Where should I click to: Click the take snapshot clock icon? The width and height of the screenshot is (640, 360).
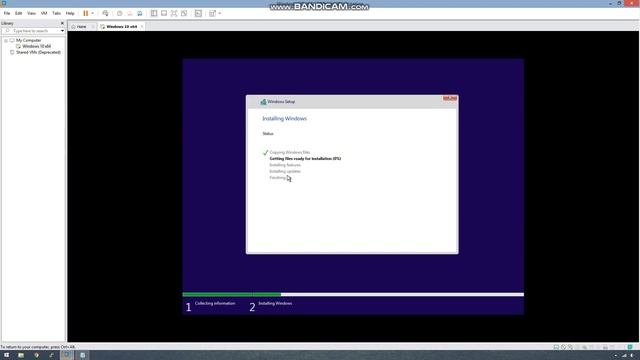tap(120, 13)
